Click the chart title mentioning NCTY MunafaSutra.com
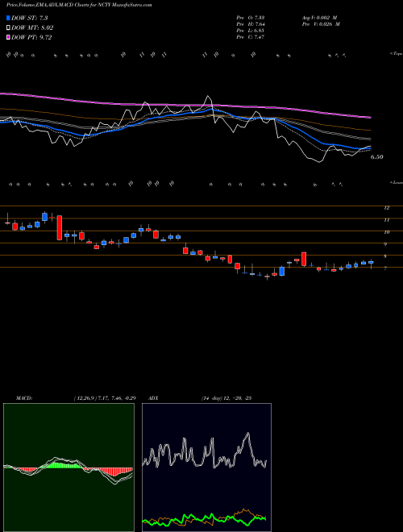This screenshot has width=403, height=532. click(x=79, y=5)
